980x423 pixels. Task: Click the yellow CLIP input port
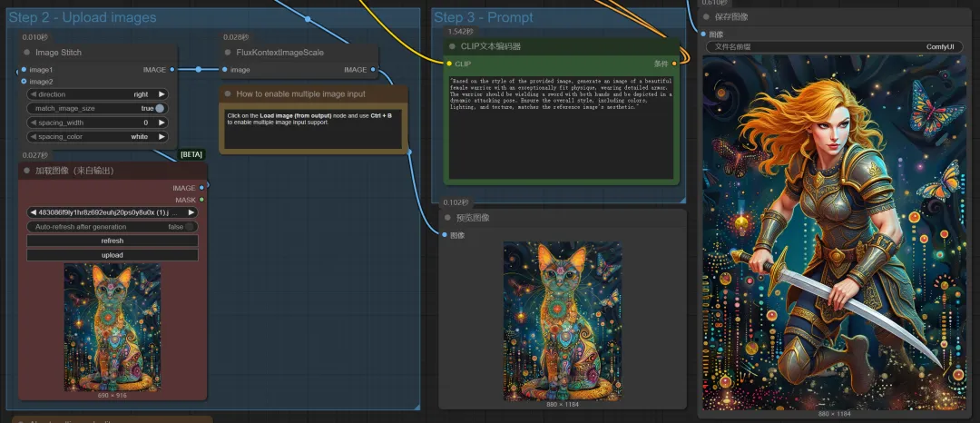(x=449, y=64)
